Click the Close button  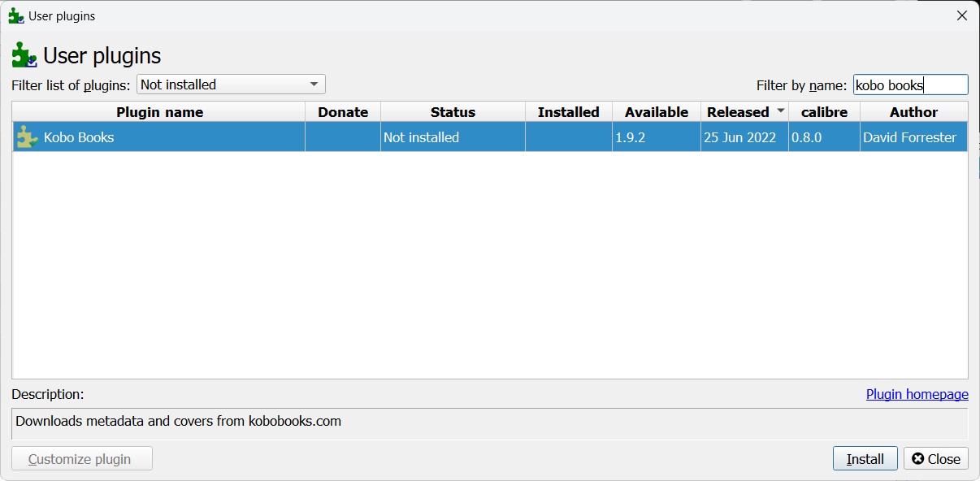pos(936,458)
